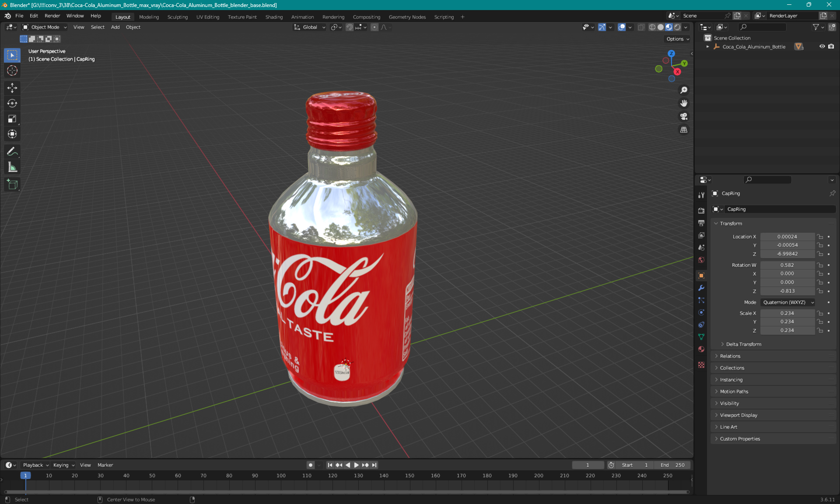Image resolution: width=840 pixels, height=504 pixels.
Task: Expand Coca_Cola_Aluminum_Bottle collection tree
Action: tap(707, 47)
